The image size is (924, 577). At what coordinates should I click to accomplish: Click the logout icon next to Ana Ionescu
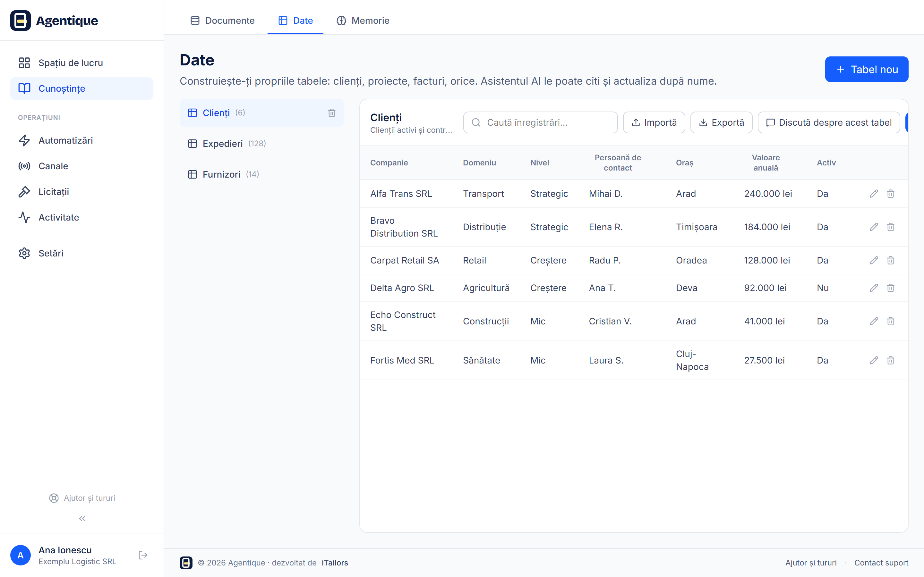(143, 555)
